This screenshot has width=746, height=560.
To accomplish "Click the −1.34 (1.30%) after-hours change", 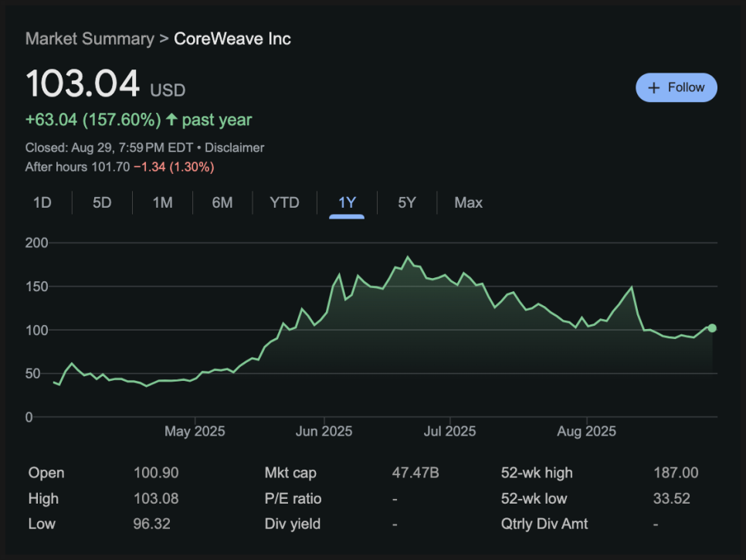I will (174, 167).
